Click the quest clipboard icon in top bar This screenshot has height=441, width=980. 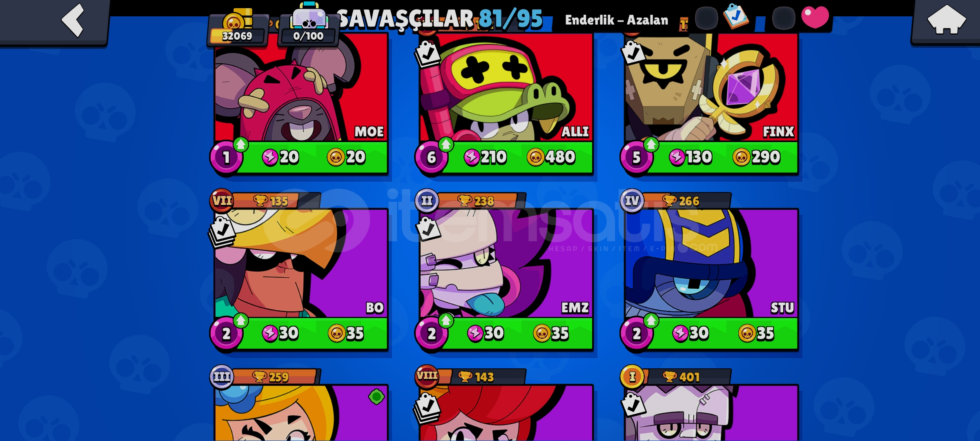(735, 16)
